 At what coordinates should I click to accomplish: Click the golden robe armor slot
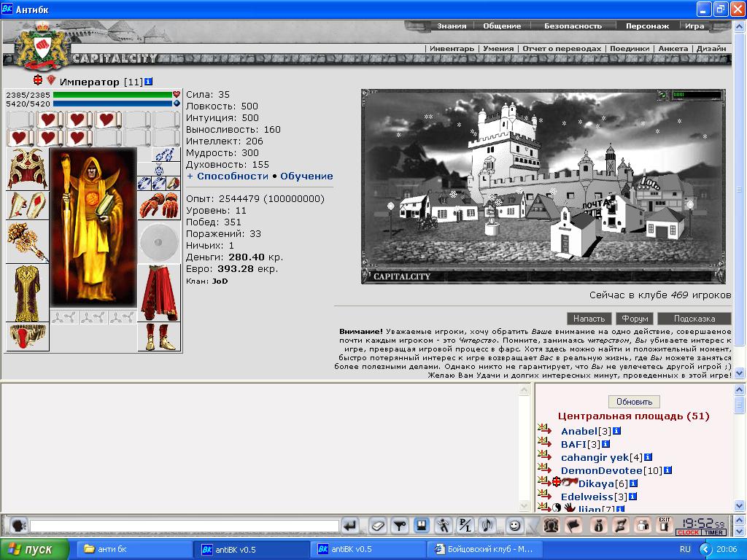tap(27, 293)
